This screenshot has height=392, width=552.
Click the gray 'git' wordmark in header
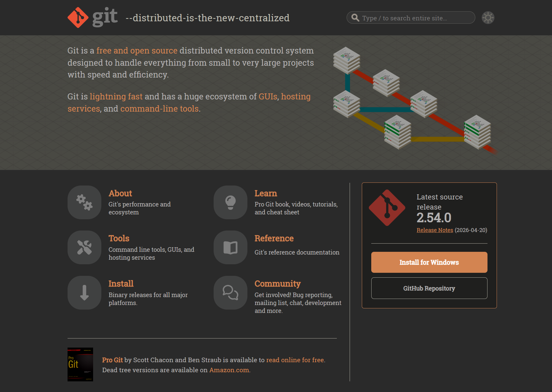coord(105,17)
